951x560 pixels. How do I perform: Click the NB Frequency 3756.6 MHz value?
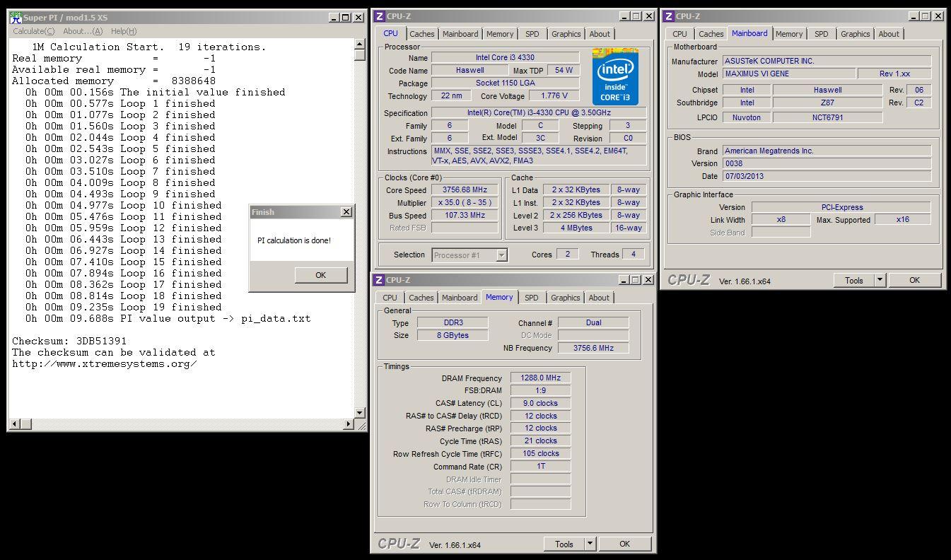tap(593, 348)
